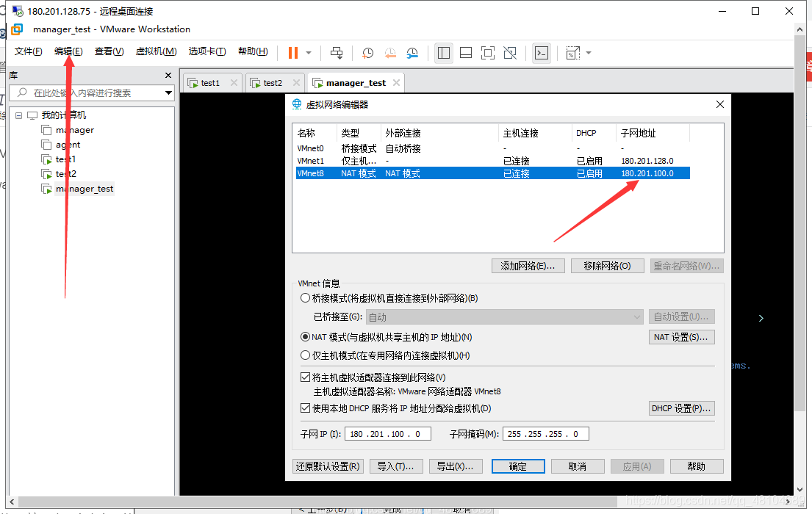The width and height of the screenshot is (812, 514).
Task: Close the test2 tab
Action: (296, 83)
